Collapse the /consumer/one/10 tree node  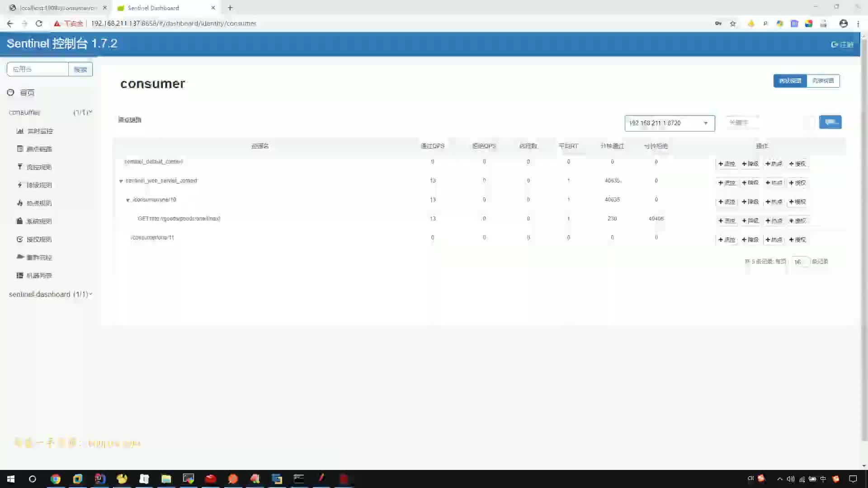coord(128,200)
